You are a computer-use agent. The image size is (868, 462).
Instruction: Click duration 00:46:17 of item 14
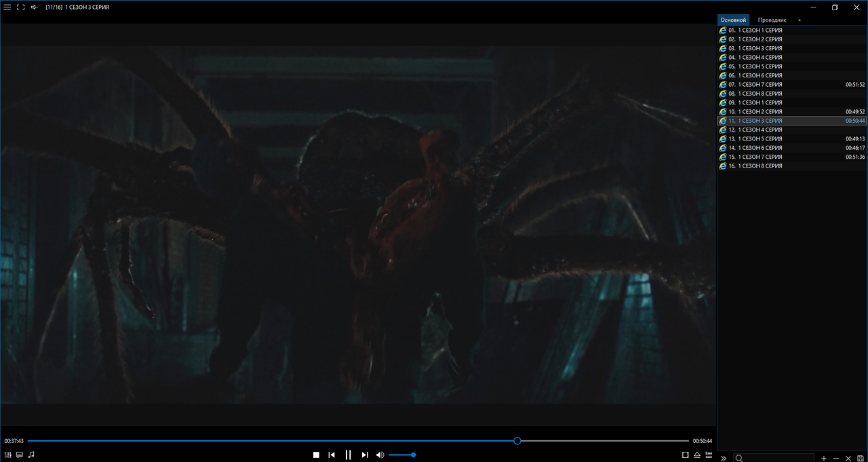point(855,148)
